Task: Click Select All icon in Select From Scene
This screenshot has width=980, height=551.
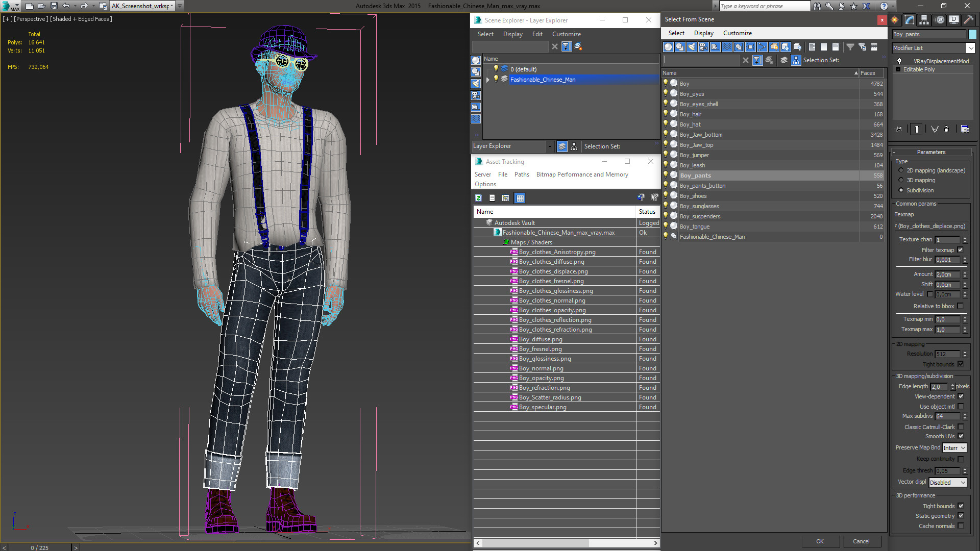Action: (x=812, y=47)
